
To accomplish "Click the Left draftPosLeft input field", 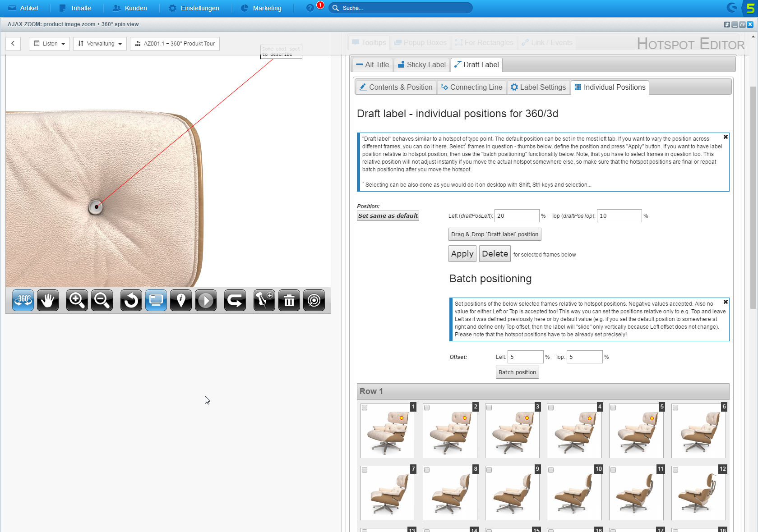I will coord(517,216).
